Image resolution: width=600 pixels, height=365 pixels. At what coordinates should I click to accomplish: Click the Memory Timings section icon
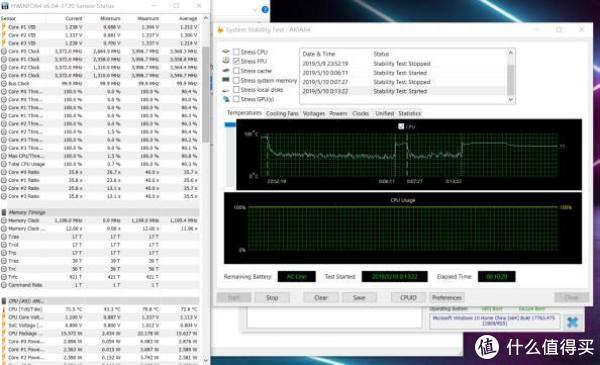tap(4, 212)
